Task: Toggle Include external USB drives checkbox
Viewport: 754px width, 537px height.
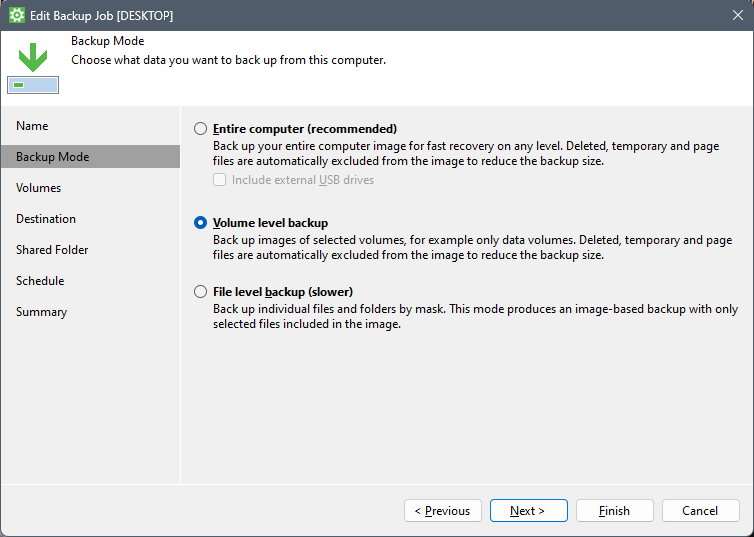Action: click(220, 180)
